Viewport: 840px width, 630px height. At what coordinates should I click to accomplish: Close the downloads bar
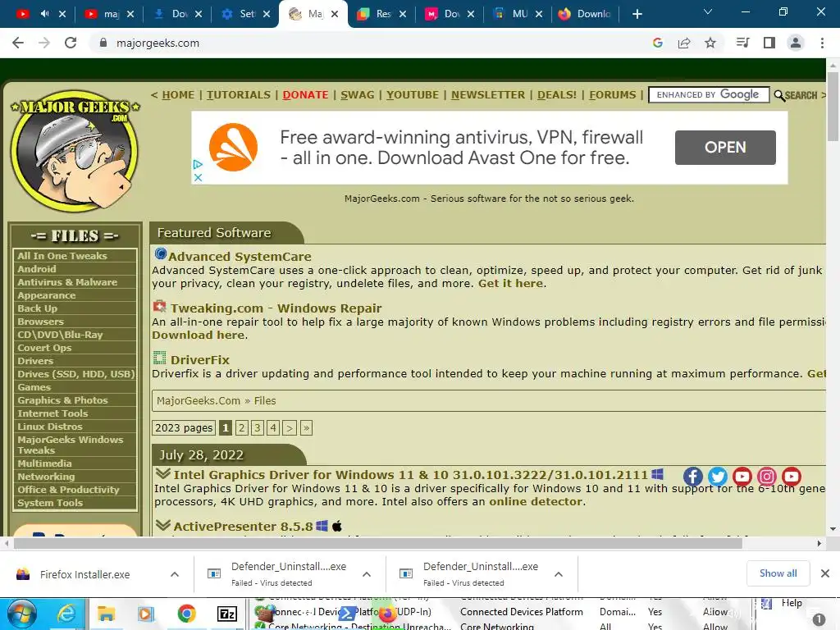click(825, 573)
